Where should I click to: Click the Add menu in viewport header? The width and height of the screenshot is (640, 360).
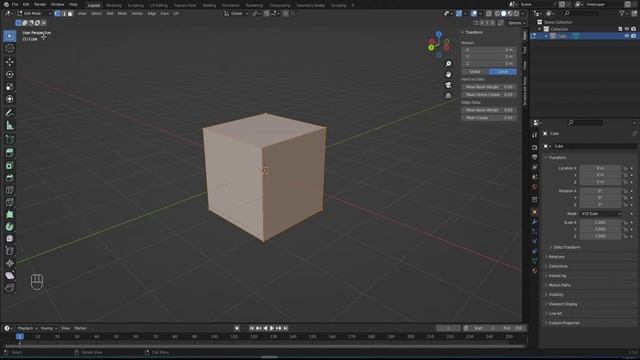point(110,13)
